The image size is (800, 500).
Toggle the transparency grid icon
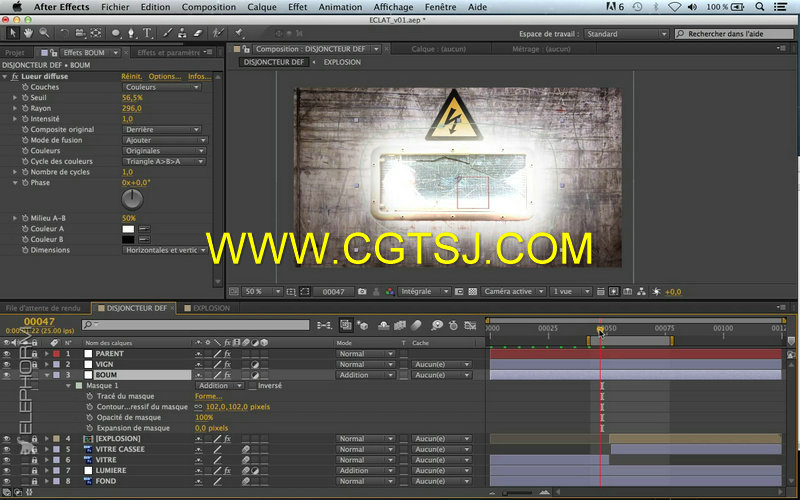coord(473,291)
